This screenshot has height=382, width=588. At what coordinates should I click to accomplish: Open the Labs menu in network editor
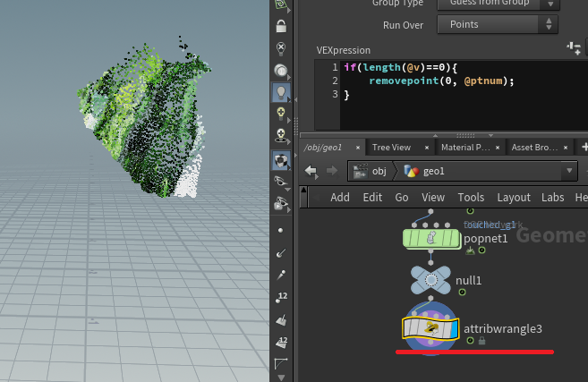pos(553,197)
